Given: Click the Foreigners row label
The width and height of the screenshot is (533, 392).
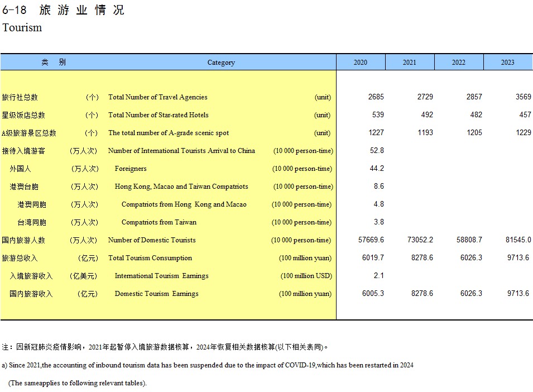Looking at the screenshot, I should [x=131, y=169].
